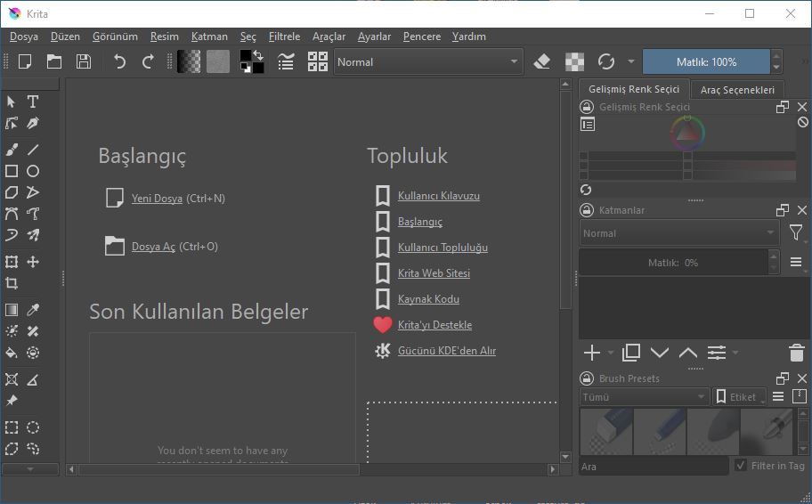Select the Color Picker eyedropper tool
812x504 pixels.
33,310
